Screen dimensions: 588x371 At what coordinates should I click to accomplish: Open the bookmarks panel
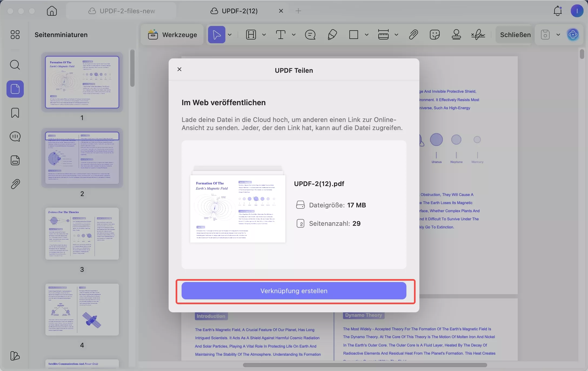(15, 113)
